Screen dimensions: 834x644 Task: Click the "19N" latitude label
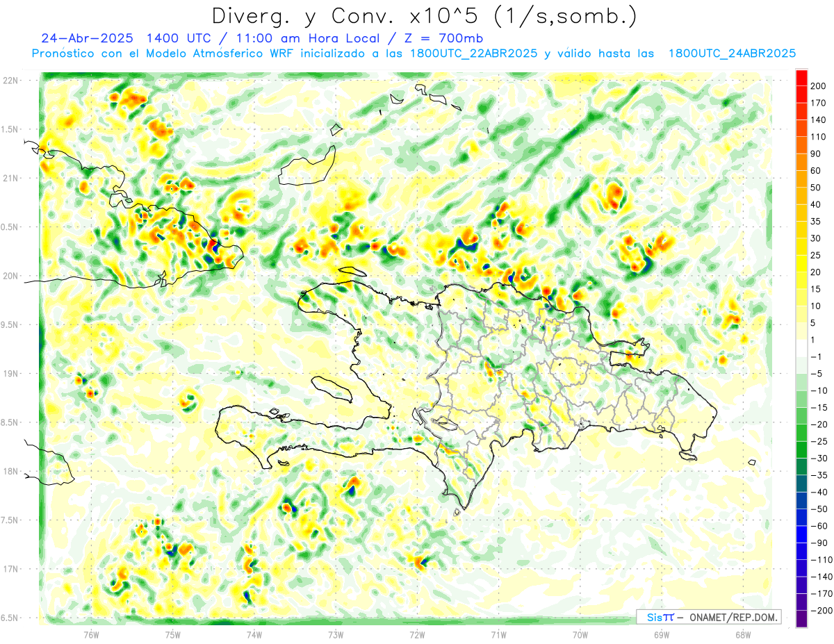pyautogui.click(x=10, y=374)
